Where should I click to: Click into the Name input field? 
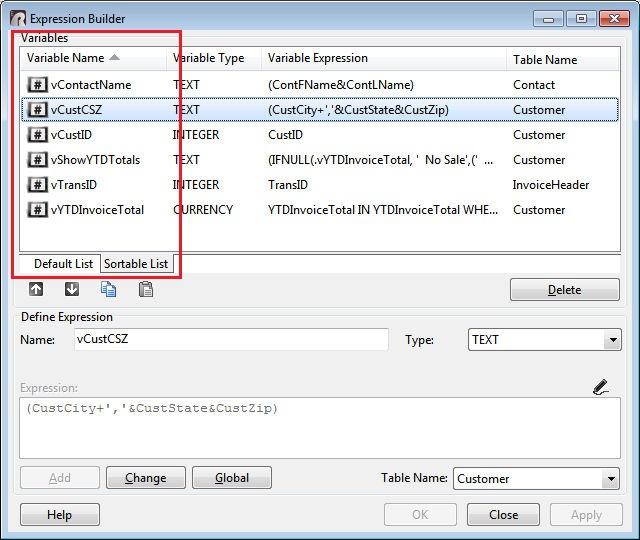coord(230,340)
